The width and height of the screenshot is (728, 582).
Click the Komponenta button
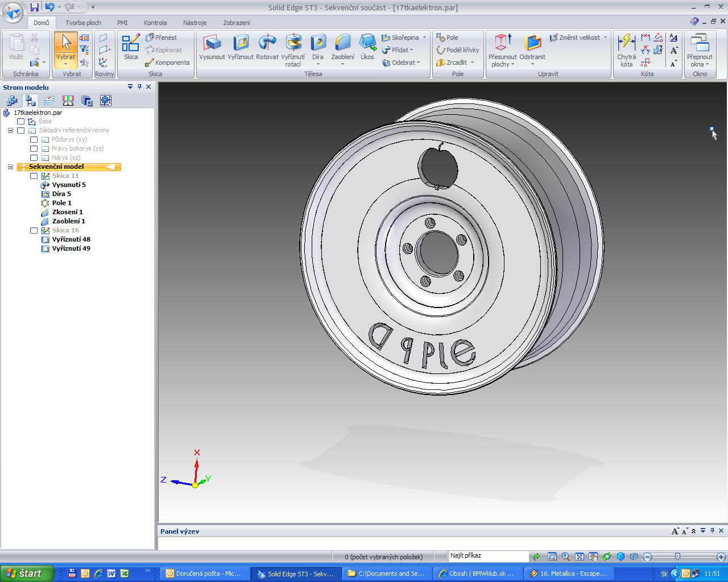tap(168, 63)
